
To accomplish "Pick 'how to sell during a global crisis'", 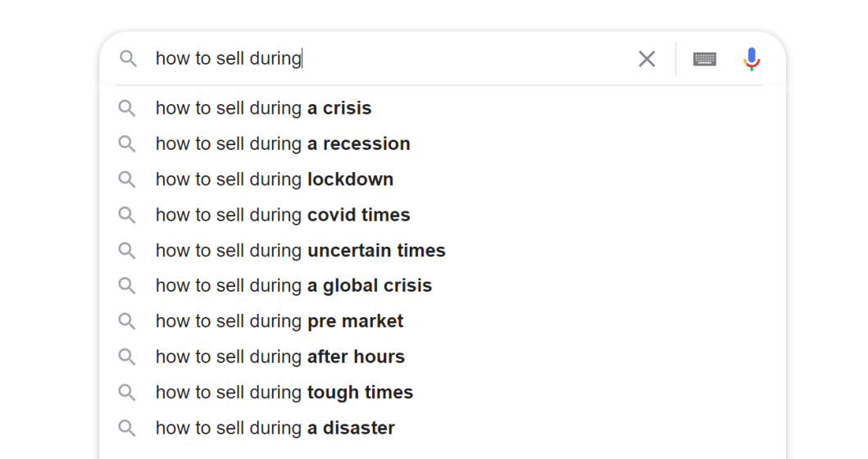I will coord(443,286).
